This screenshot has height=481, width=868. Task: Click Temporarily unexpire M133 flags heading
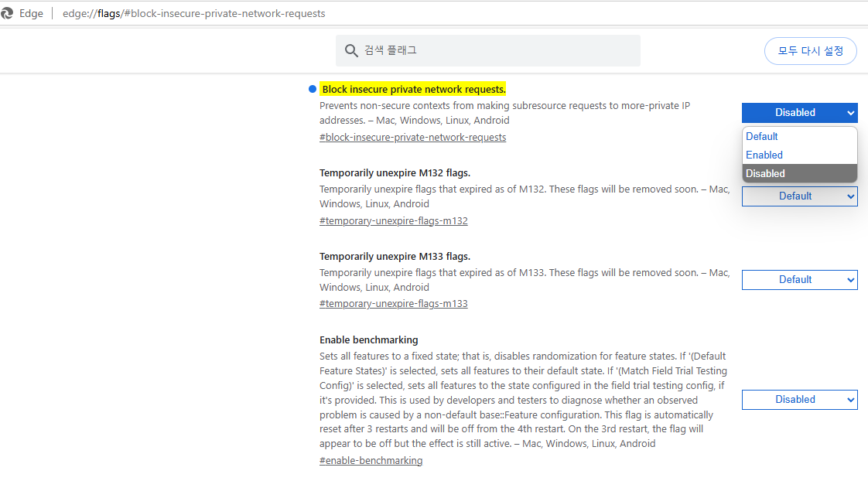(x=395, y=256)
